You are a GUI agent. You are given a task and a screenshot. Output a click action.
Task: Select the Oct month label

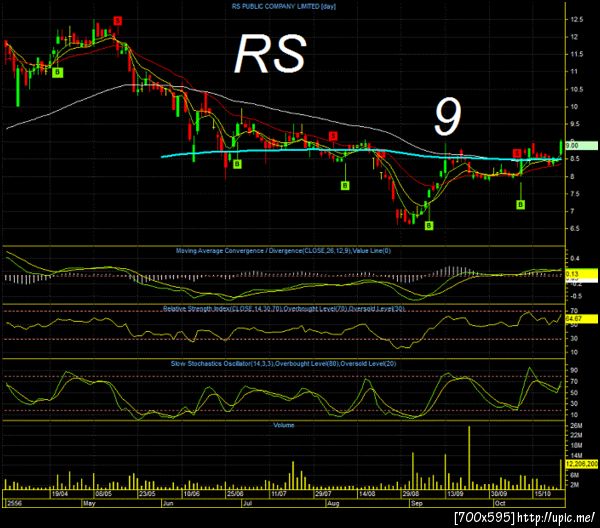point(500,504)
